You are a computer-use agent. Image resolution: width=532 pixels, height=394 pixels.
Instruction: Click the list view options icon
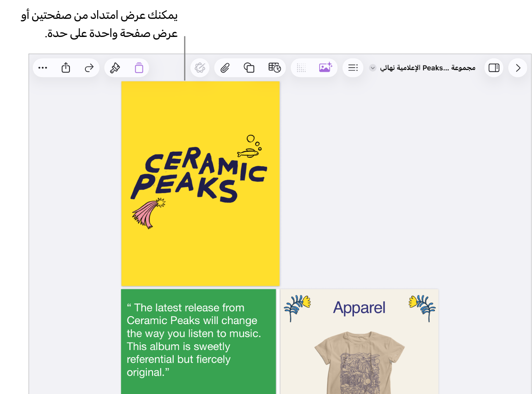point(353,68)
